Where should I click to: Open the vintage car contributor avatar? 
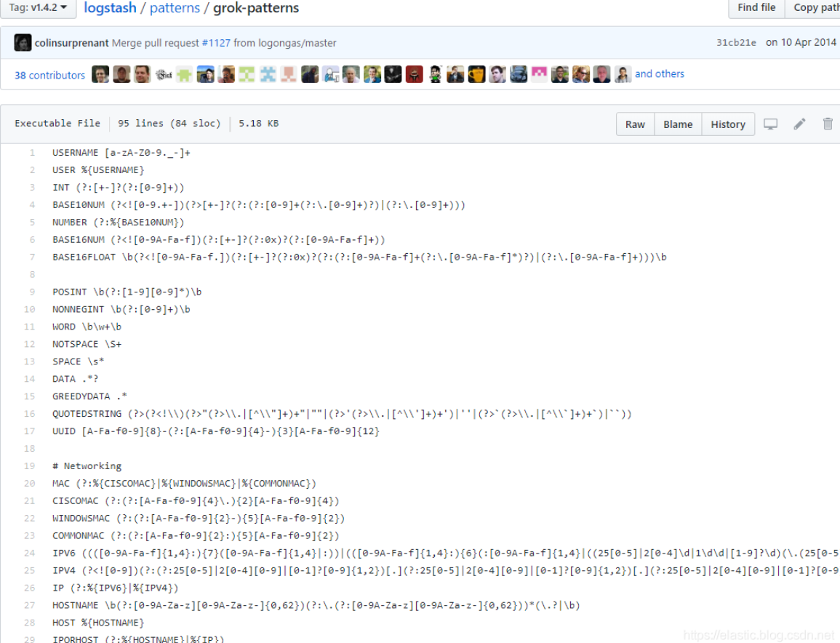coord(518,74)
